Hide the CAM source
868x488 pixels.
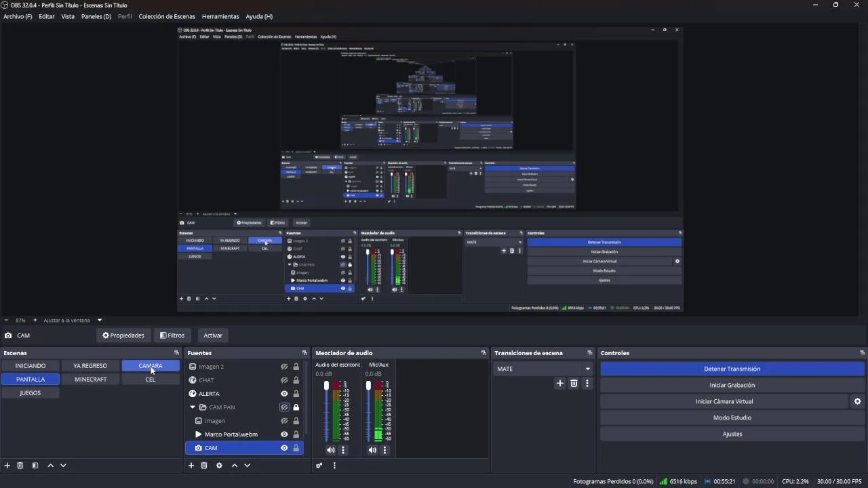coord(284,448)
